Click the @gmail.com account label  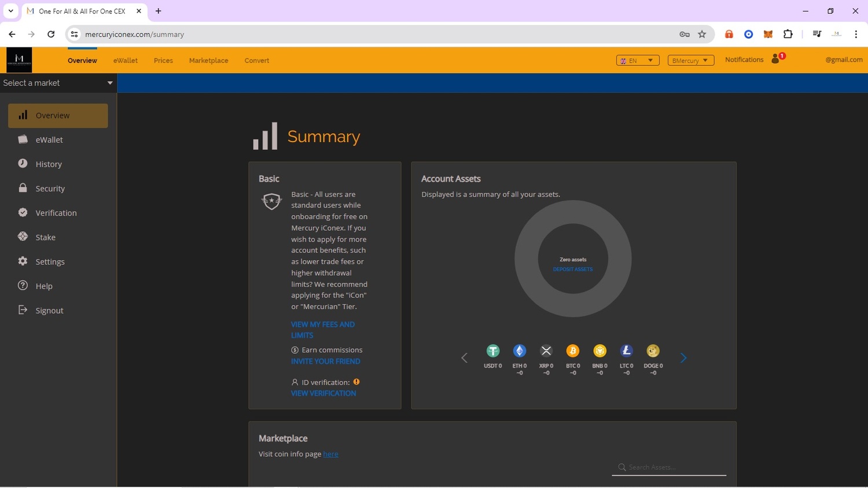coord(844,60)
